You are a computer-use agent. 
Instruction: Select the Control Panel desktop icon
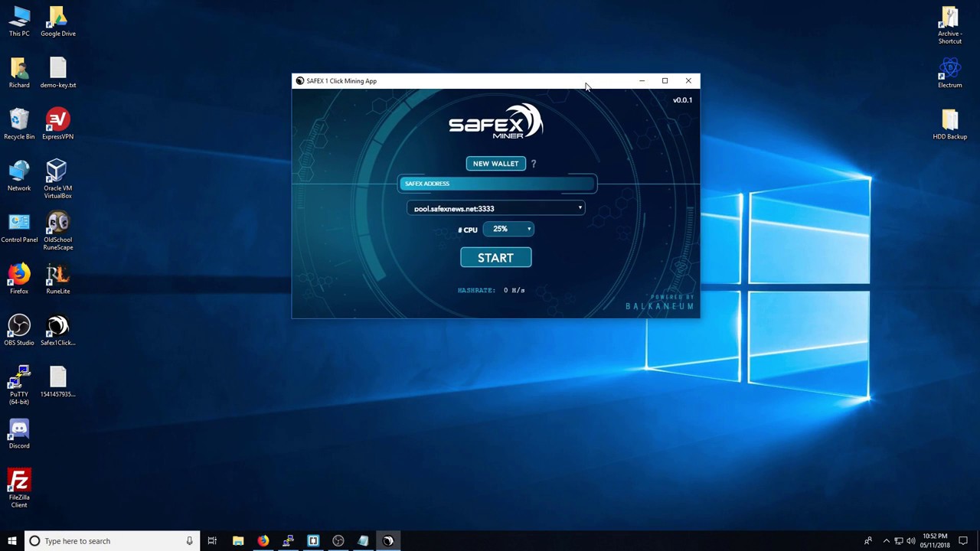(x=19, y=227)
